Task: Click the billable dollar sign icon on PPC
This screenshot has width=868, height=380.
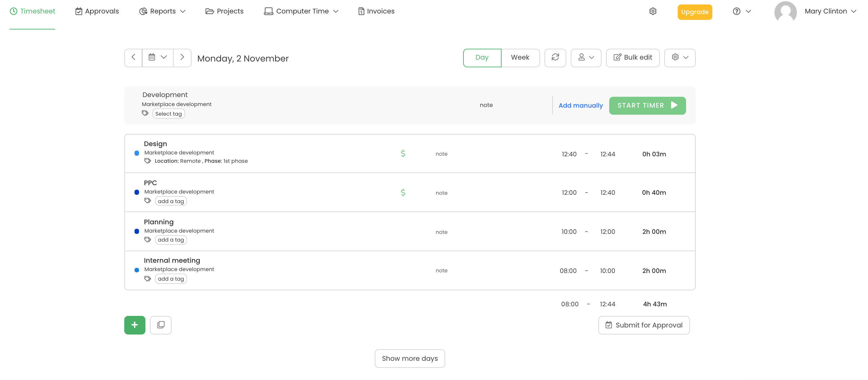Action: coord(404,192)
